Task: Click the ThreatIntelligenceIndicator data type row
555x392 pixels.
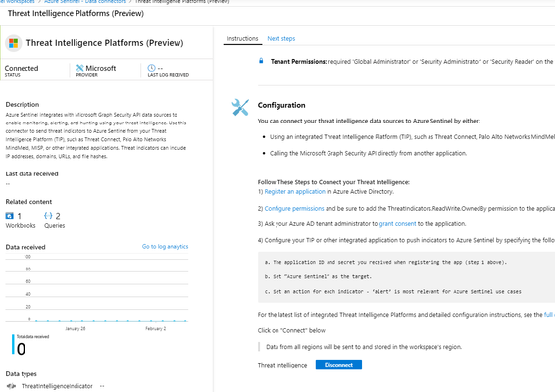Action: (55, 386)
